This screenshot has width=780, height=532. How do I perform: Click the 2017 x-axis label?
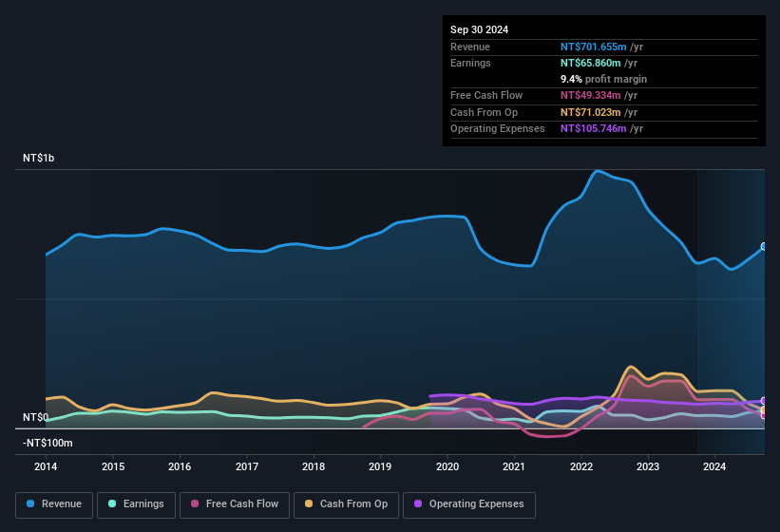coord(247,466)
